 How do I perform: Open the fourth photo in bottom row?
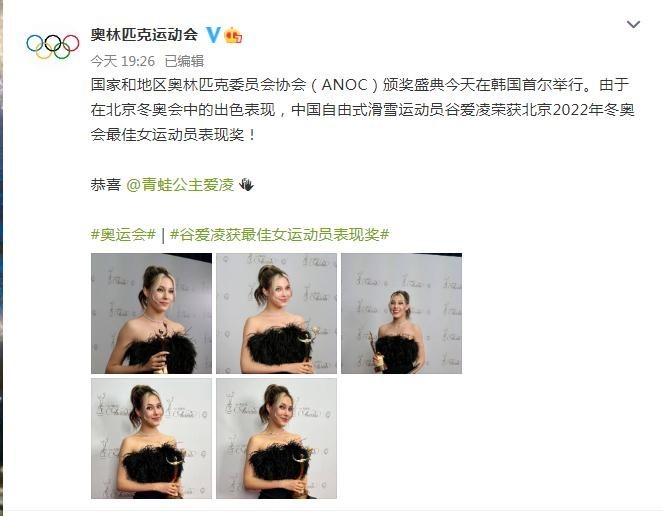(151, 439)
